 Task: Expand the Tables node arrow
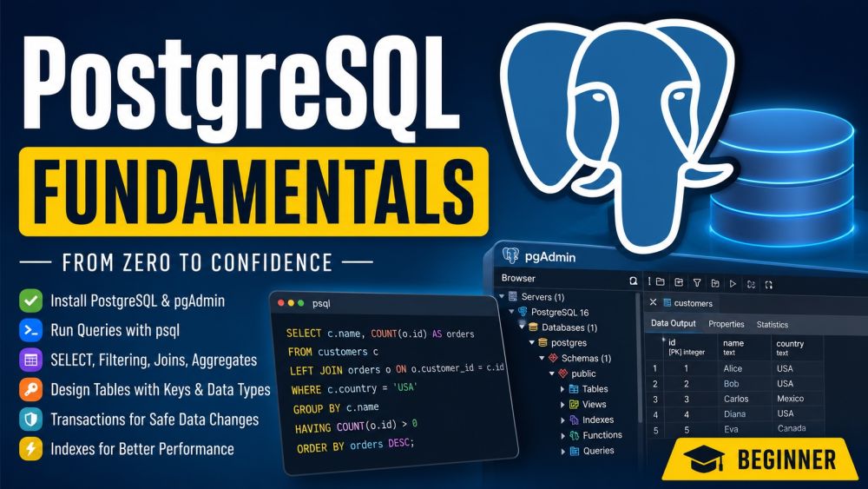pos(562,389)
